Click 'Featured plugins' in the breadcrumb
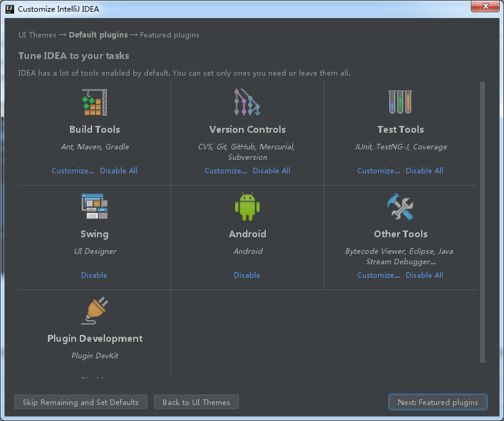 169,35
